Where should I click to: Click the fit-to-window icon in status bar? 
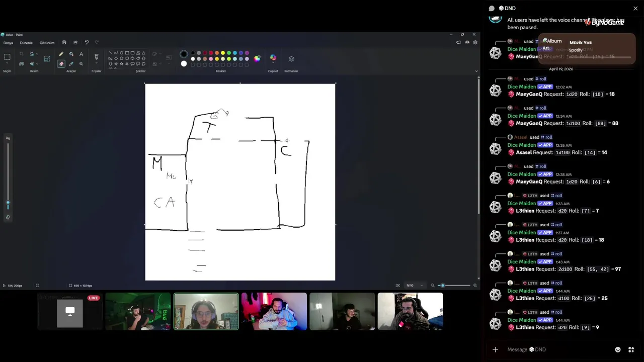(x=398, y=286)
